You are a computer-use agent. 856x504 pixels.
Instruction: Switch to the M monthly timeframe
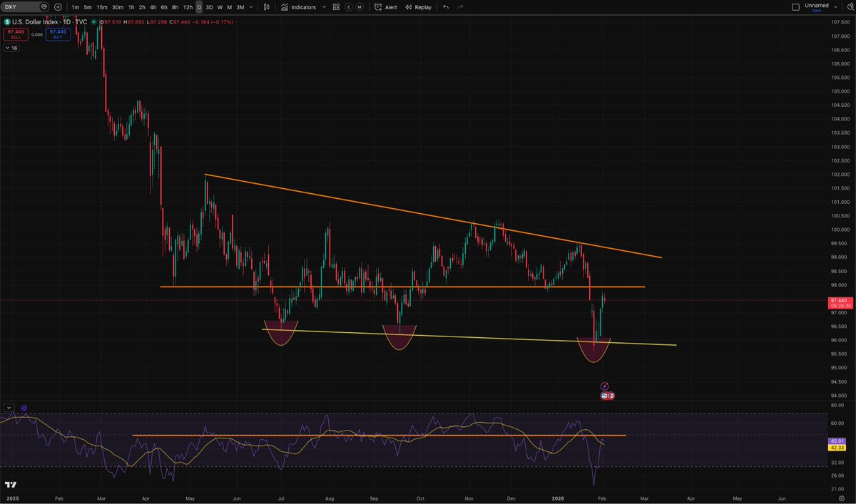point(228,6)
